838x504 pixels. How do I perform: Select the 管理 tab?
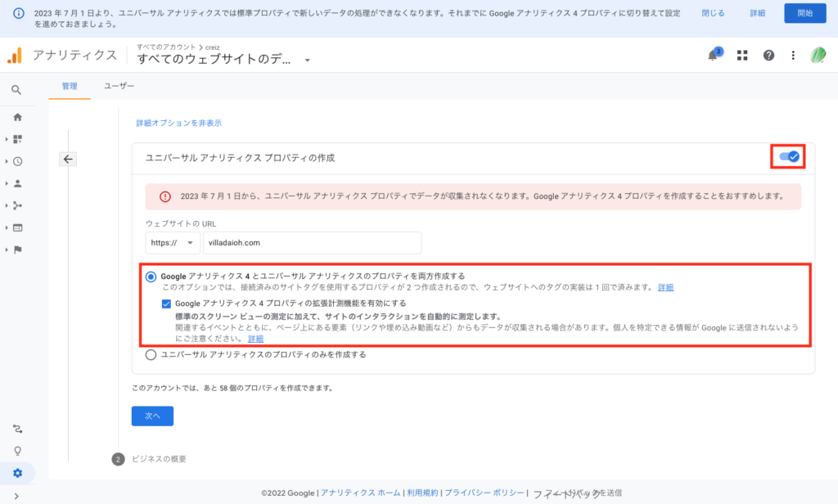coord(70,86)
